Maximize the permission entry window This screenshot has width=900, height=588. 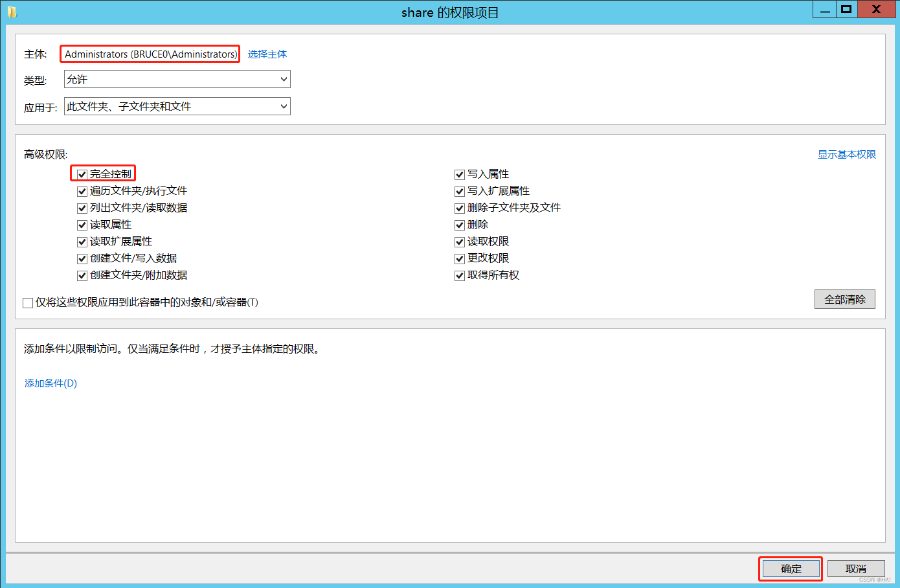point(846,9)
